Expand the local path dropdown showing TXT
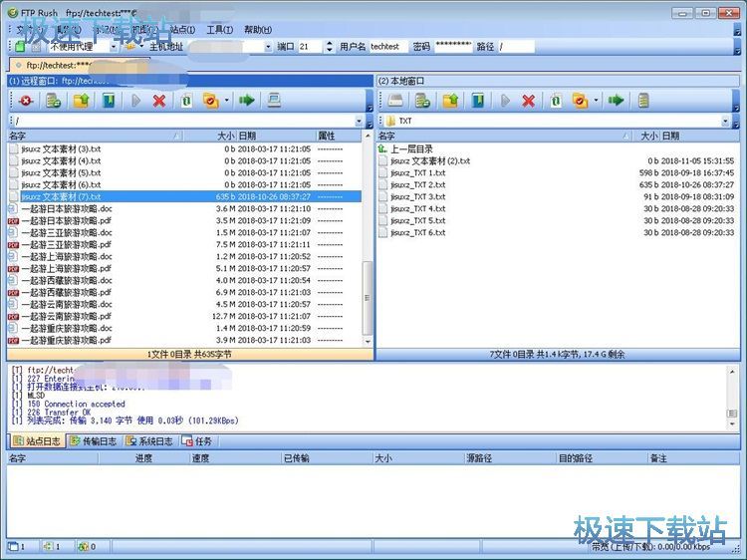 point(725,121)
